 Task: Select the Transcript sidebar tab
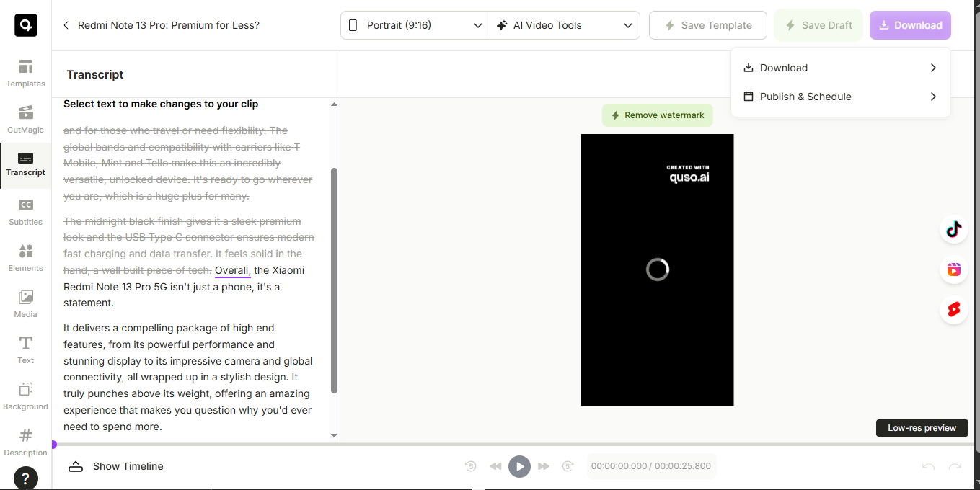click(x=26, y=165)
